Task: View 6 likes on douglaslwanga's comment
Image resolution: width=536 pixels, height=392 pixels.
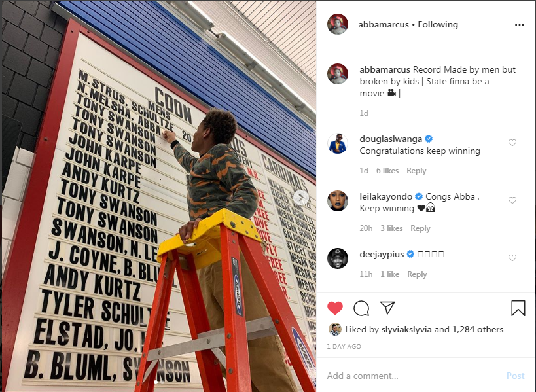Action: (x=387, y=171)
